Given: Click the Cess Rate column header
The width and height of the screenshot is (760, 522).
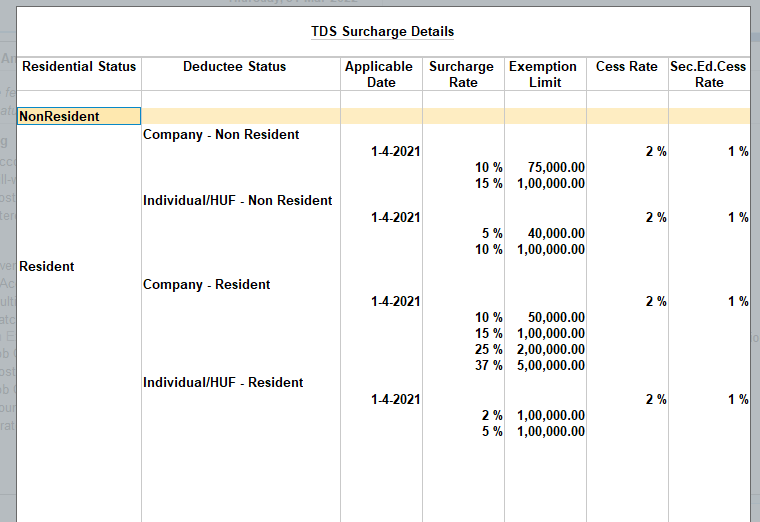Looking at the screenshot, I should click(x=626, y=66).
